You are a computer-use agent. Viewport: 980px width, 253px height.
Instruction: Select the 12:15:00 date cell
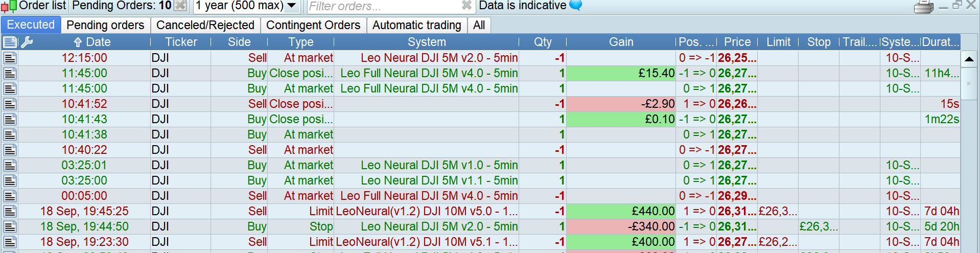click(x=84, y=58)
